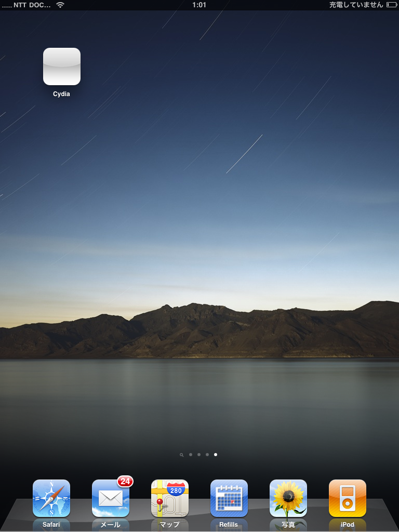Tap the NTT DOC... carrier label

pos(32,5)
